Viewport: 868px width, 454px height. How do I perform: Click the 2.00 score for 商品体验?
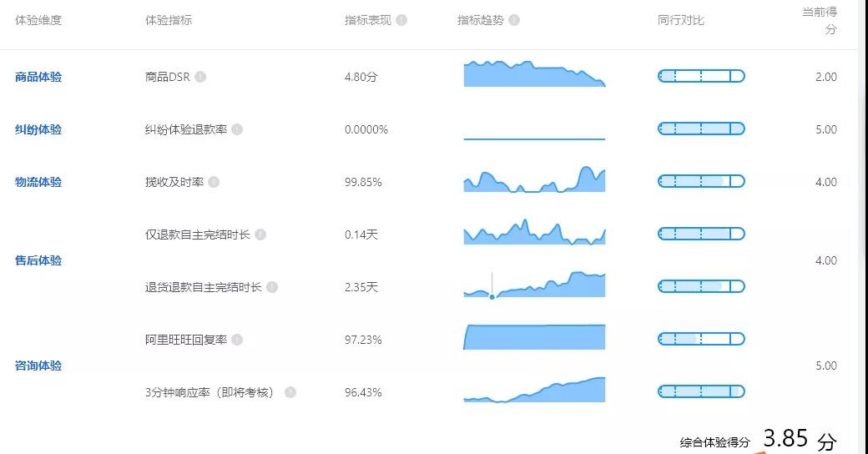pos(826,77)
